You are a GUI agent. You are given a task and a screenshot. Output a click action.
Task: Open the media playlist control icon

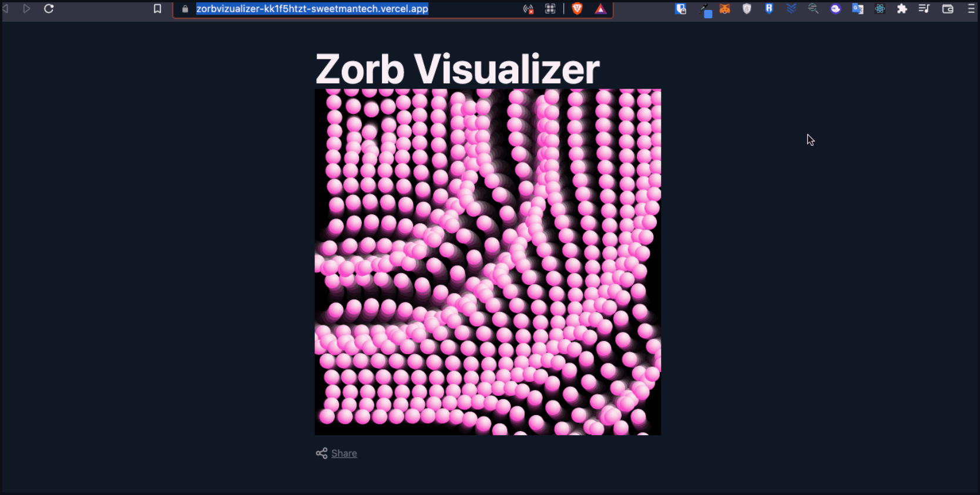click(x=924, y=9)
